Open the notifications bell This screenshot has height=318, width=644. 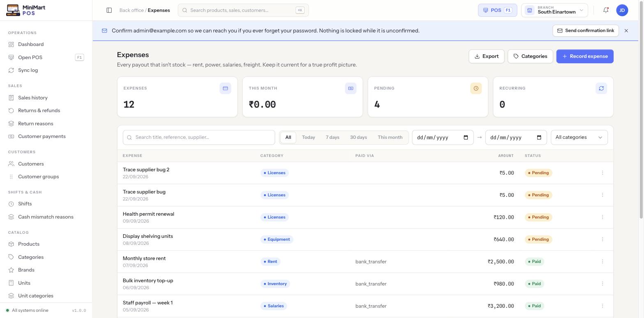coord(606,10)
